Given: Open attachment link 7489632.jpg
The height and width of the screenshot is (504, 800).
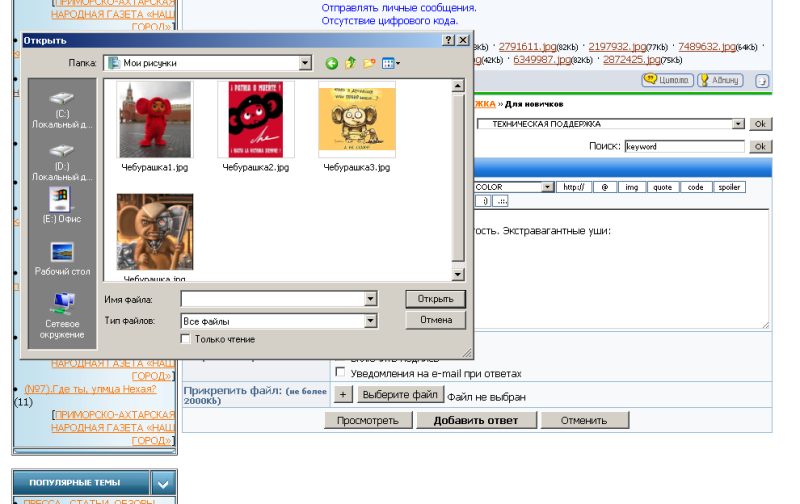Looking at the screenshot, I should (x=707, y=46).
